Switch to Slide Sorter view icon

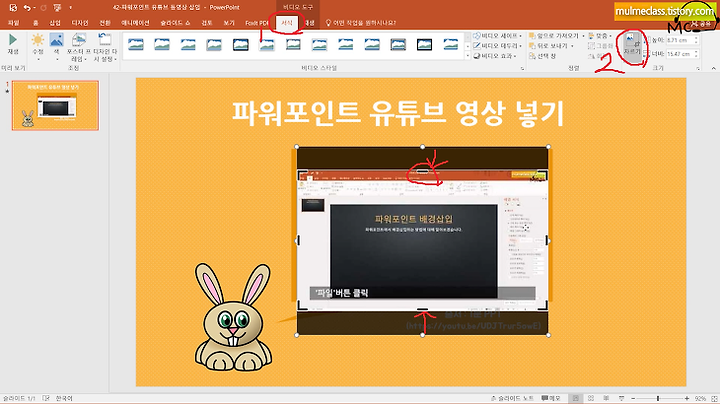tap(591, 398)
